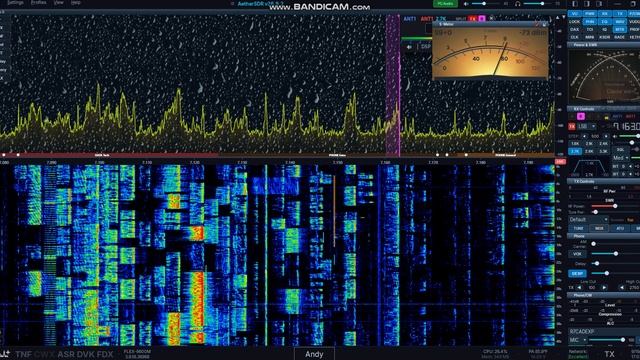Click the DEXP button
640x360 pixels.
pyautogui.click(x=577, y=273)
